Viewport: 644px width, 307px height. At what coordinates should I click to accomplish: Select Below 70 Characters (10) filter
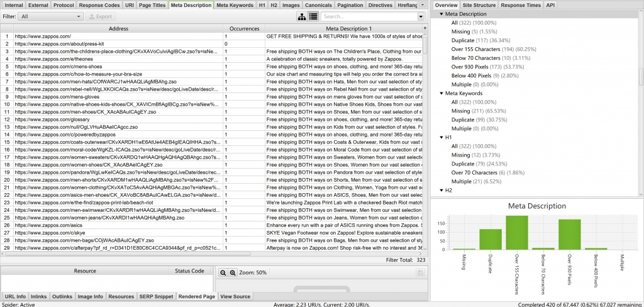pyautogui.click(x=492, y=58)
